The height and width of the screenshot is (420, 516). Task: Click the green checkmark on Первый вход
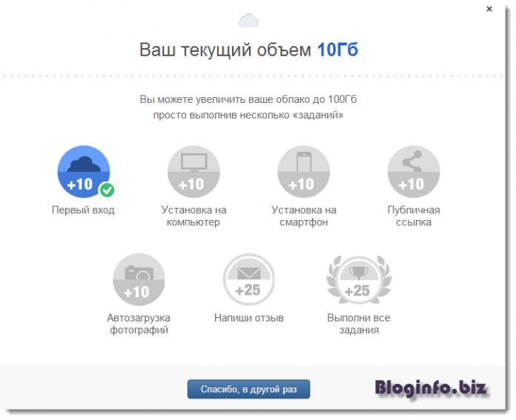pos(107,190)
